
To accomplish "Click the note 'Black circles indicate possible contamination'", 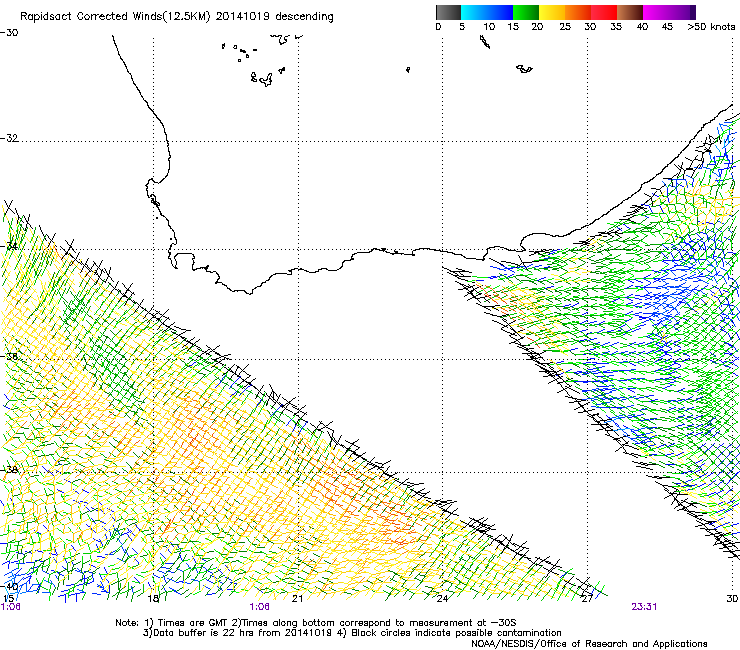I will tap(456, 633).
